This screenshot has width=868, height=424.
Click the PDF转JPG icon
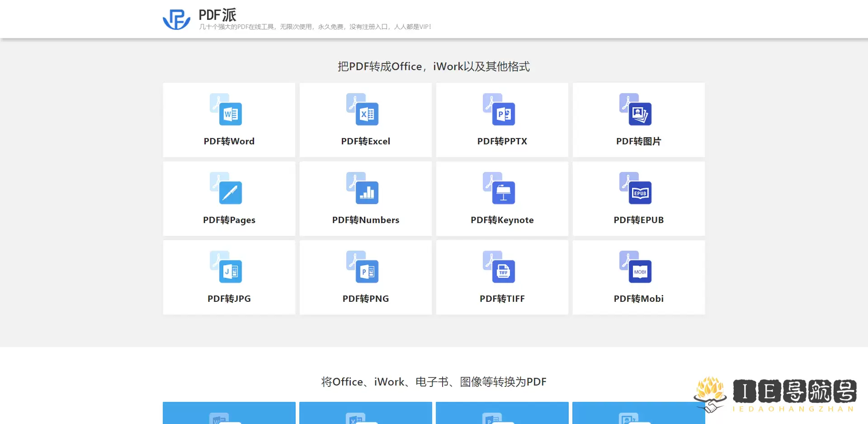pos(226,267)
